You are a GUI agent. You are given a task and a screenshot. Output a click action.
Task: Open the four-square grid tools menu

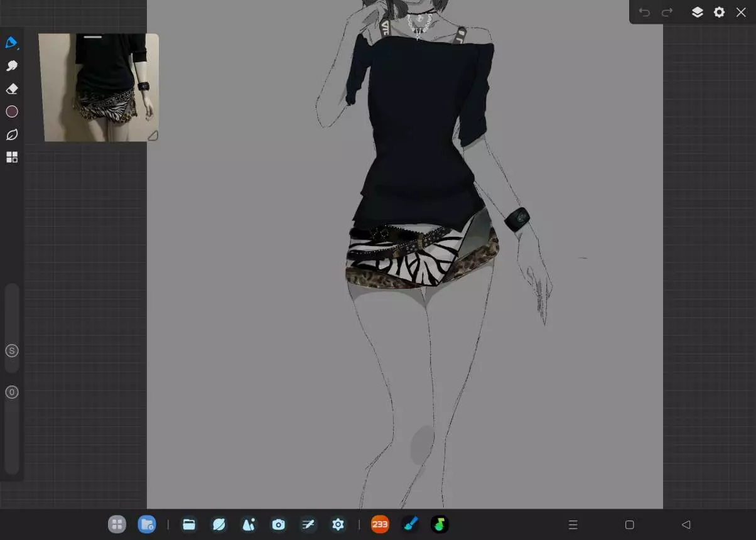[x=11, y=158]
